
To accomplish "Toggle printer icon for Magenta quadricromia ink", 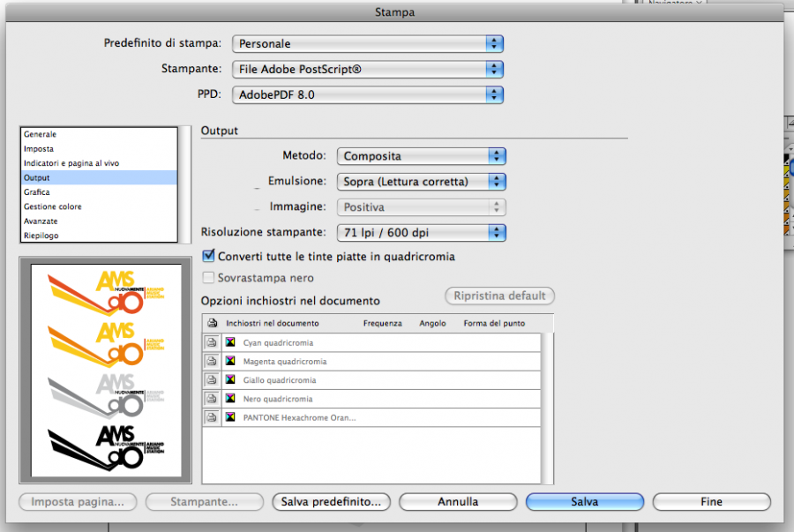I will pyautogui.click(x=212, y=362).
